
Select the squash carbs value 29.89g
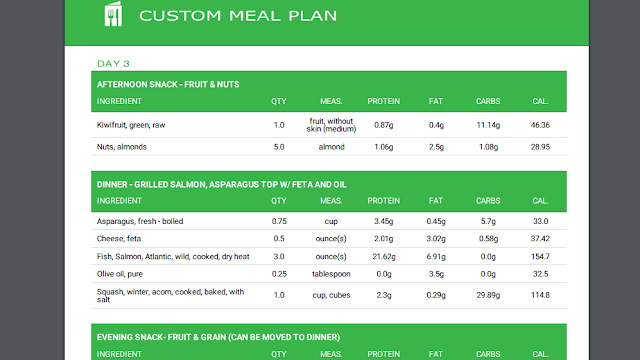pyautogui.click(x=488, y=295)
